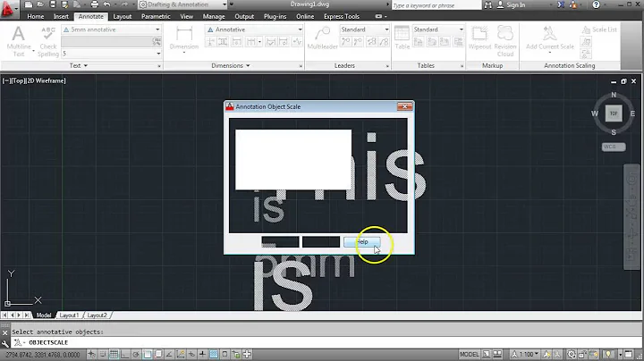Toggle annotation visibility icon beside scale
This screenshot has height=361, width=644.
click(547, 354)
